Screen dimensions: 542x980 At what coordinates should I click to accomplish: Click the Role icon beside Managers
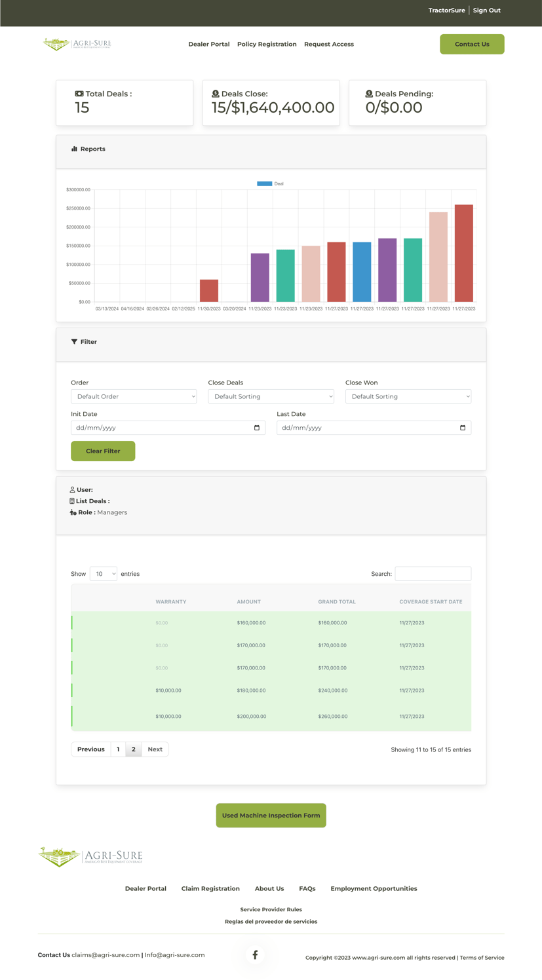click(x=72, y=512)
